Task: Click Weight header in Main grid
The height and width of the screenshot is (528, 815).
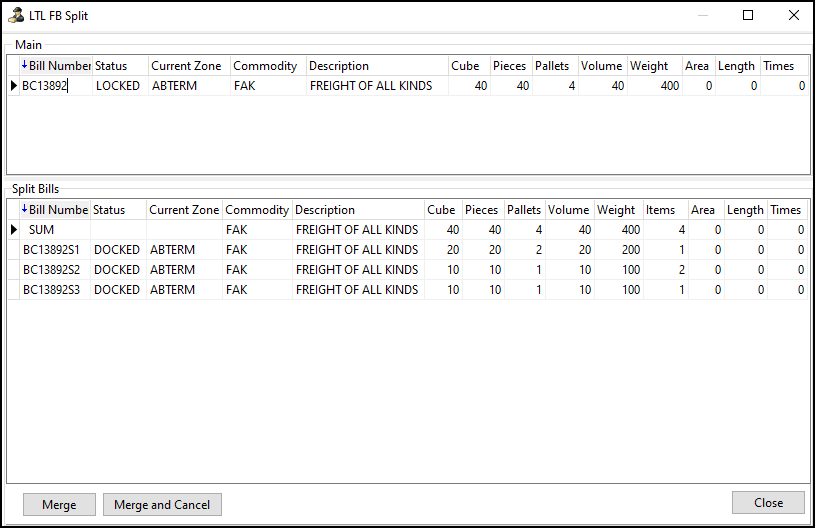Action: click(x=654, y=66)
